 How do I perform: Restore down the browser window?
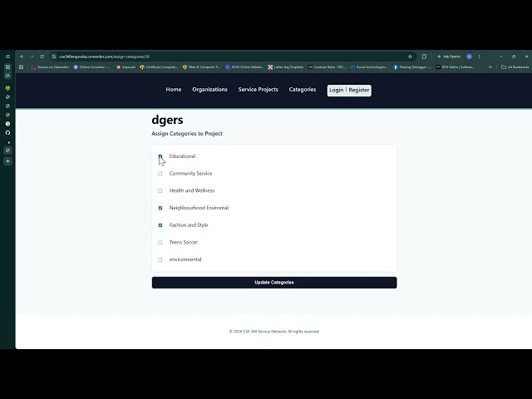point(514,57)
